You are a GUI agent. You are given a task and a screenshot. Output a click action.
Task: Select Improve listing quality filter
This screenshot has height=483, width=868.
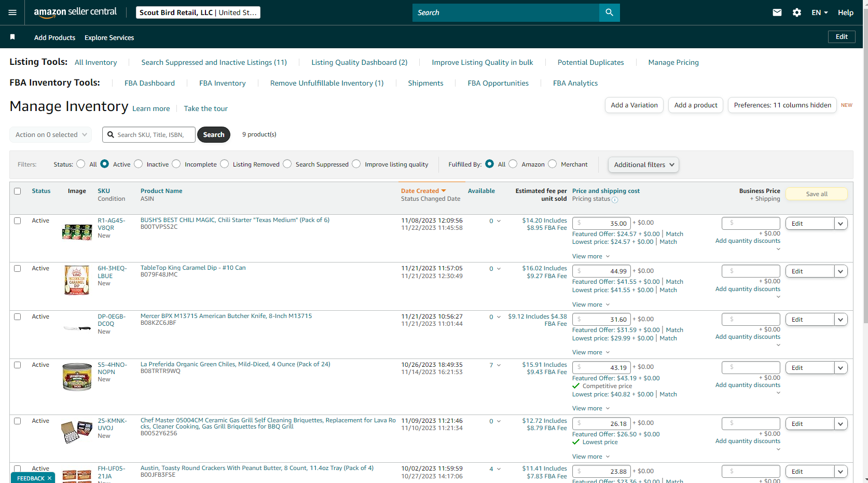click(x=356, y=164)
